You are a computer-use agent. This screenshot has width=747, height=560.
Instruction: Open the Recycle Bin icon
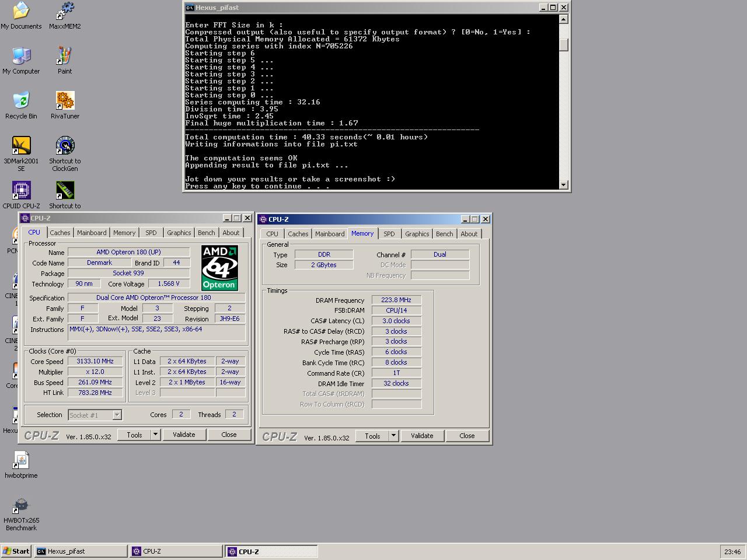(21, 105)
